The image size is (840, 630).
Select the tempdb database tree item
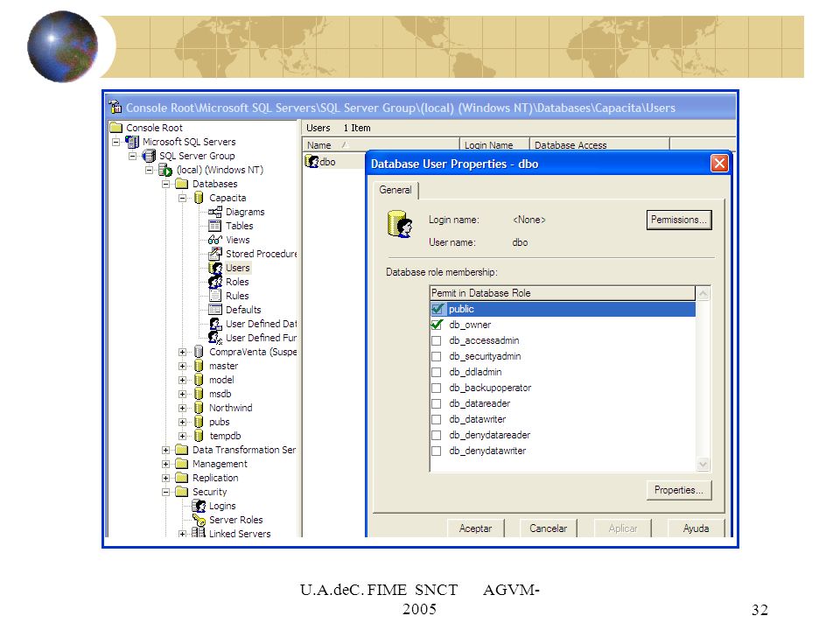coord(225,436)
